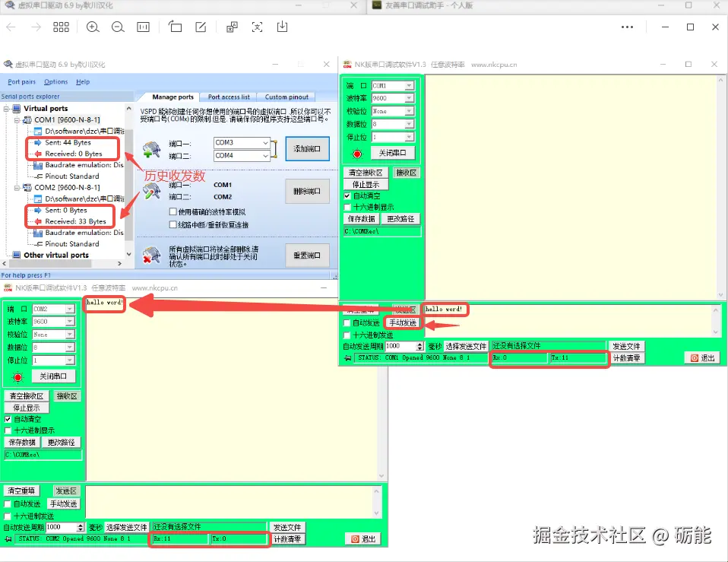Enable 十六进制显示 in COM1 window

347,207
